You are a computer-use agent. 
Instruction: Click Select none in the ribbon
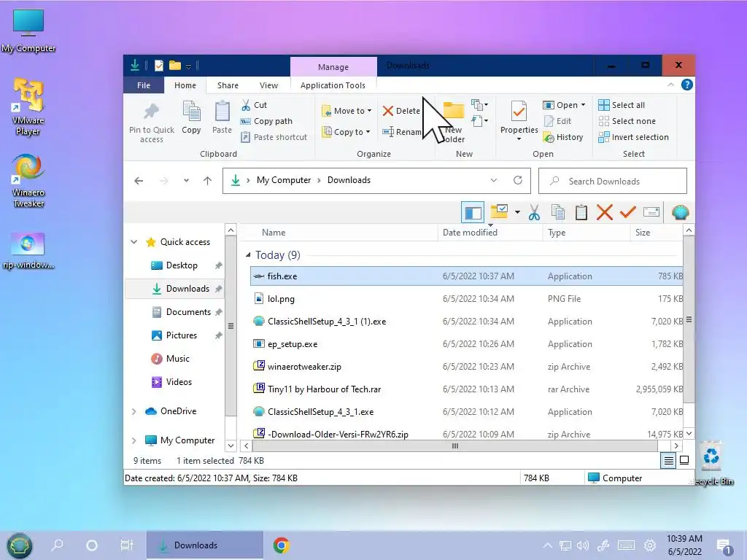[x=627, y=121]
